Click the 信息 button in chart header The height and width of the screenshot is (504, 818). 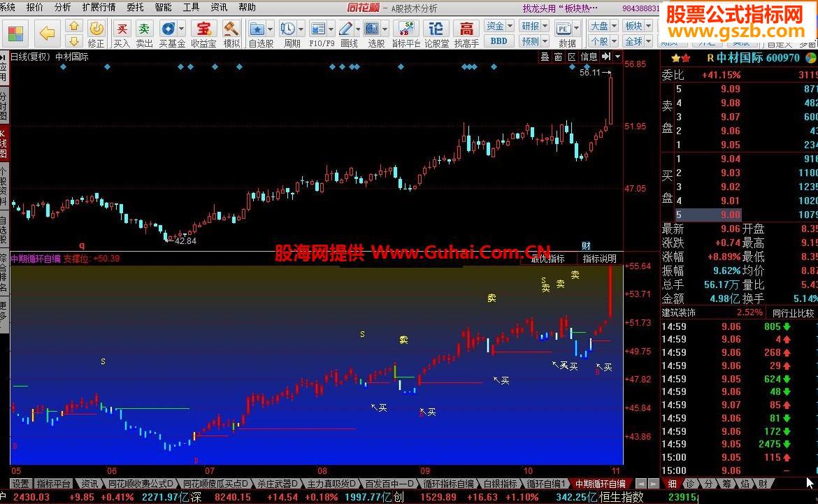[x=589, y=57]
